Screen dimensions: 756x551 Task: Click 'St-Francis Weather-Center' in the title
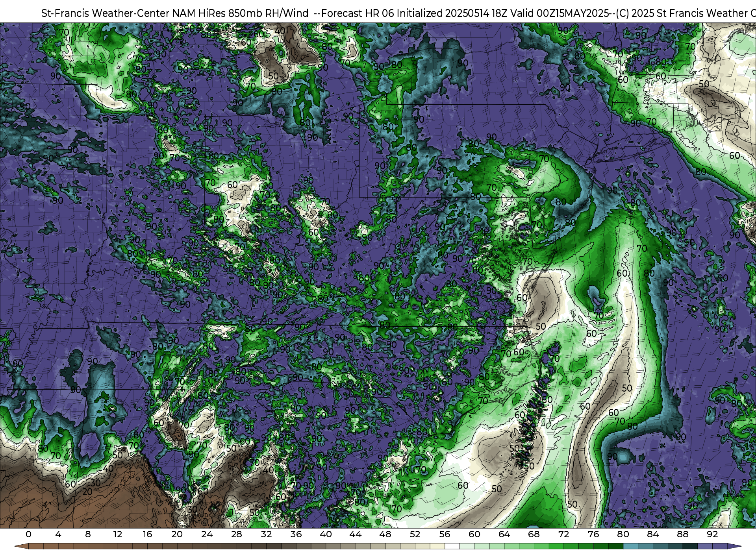tap(105, 13)
